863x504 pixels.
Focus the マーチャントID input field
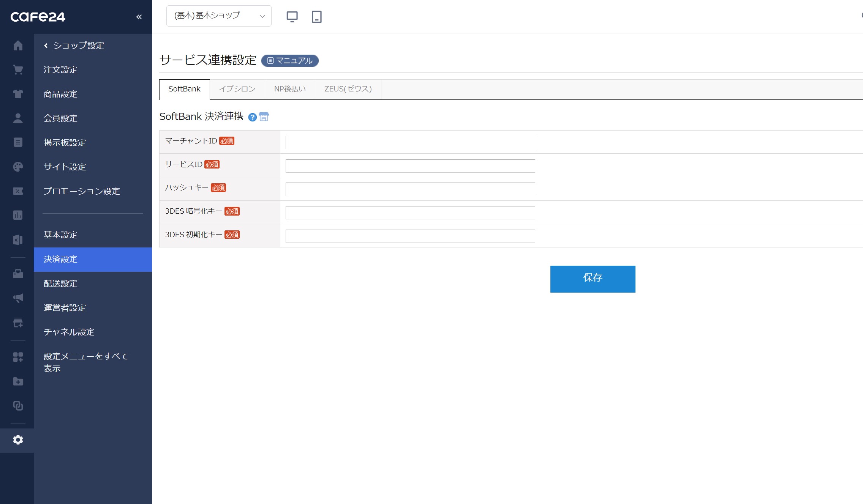(410, 142)
